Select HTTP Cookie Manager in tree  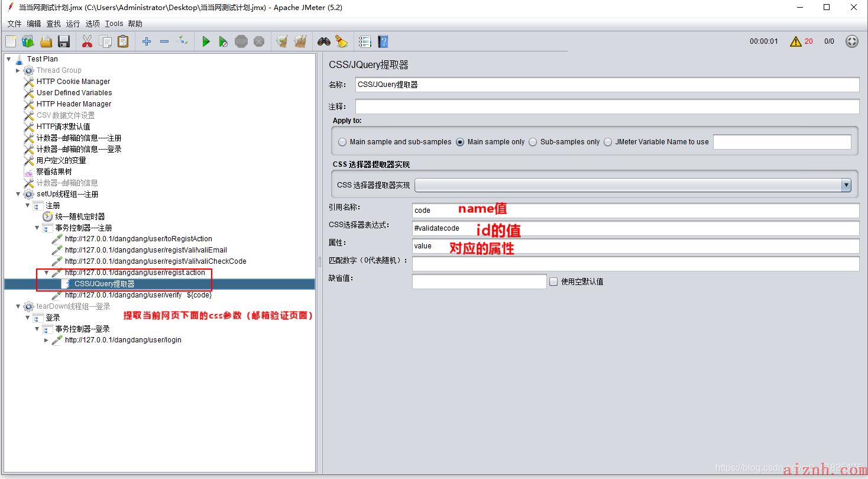point(73,82)
